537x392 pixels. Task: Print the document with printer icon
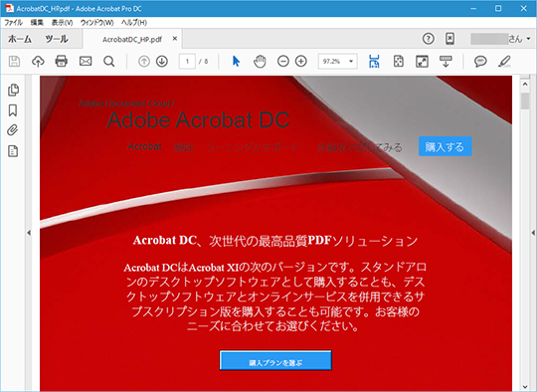pos(62,62)
